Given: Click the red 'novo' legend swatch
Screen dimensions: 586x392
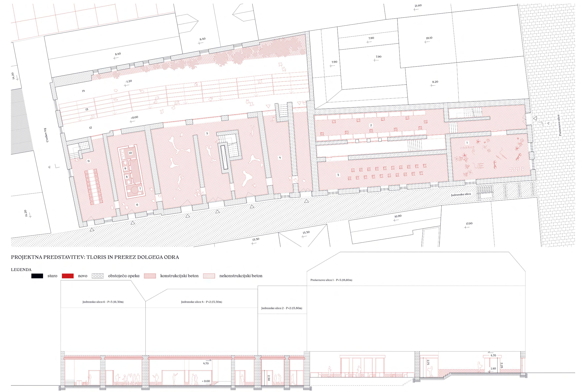Looking at the screenshot, I should (68, 276).
